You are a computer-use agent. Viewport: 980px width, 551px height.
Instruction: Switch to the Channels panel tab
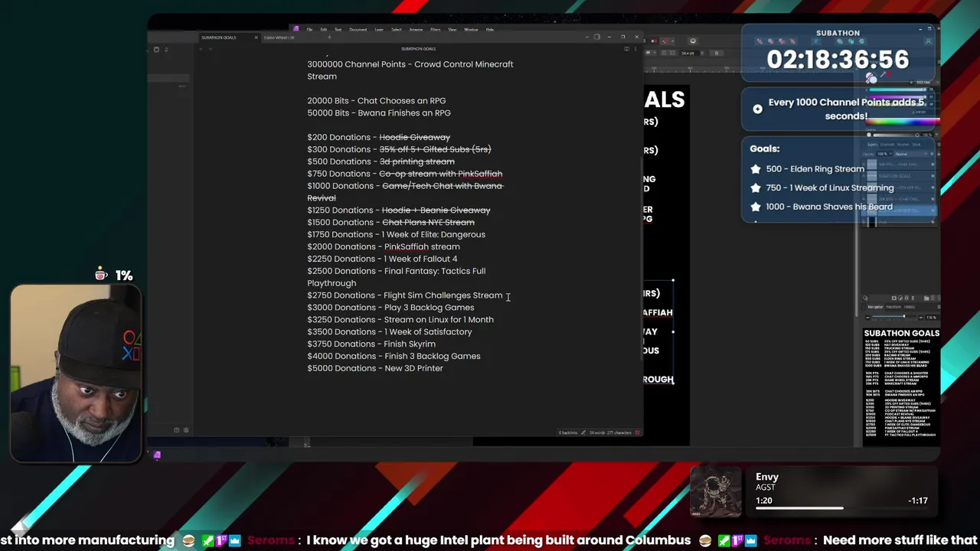click(x=887, y=145)
